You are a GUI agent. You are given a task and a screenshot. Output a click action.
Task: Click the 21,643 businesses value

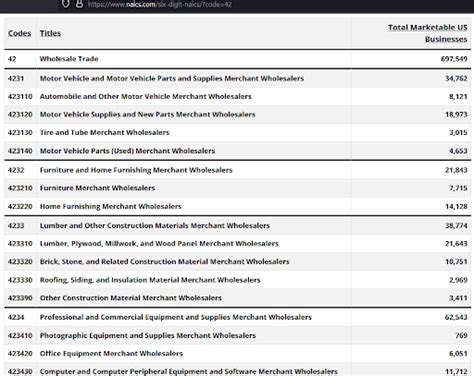pyautogui.click(x=456, y=244)
